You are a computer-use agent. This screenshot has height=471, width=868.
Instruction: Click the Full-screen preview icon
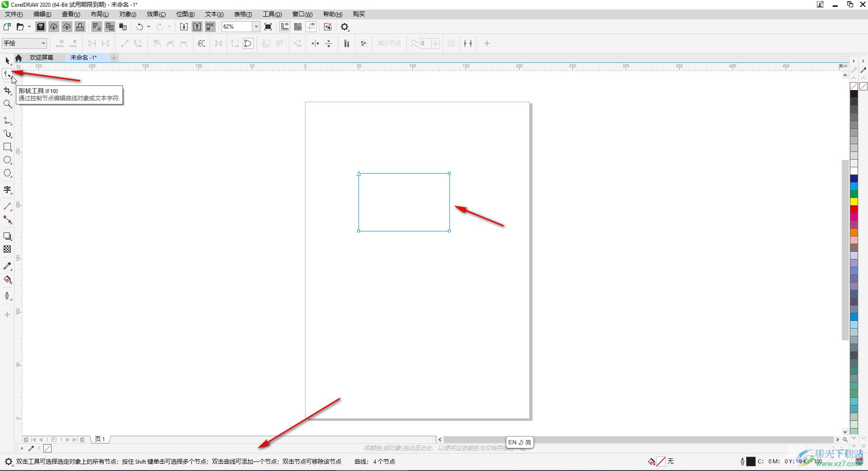pyautogui.click(x=268, y=27)
